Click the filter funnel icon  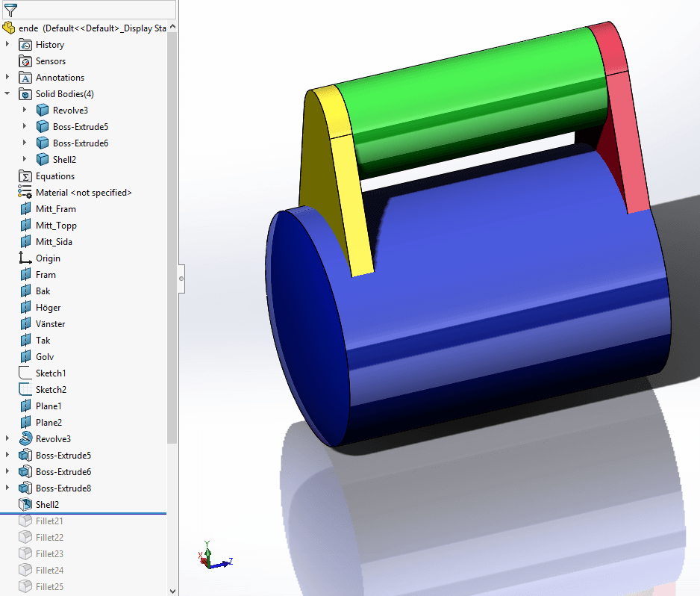pyautogui.click(x=10, y=10)
